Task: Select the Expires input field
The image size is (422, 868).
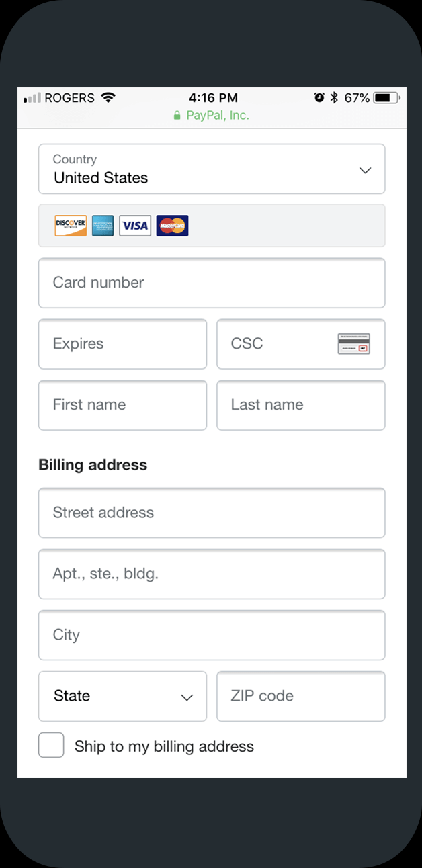Action: coord(122,344)
